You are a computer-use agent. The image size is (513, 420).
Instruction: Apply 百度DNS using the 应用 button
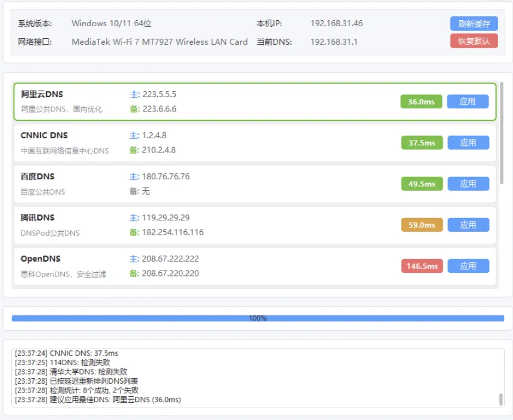tap(468, 183)
